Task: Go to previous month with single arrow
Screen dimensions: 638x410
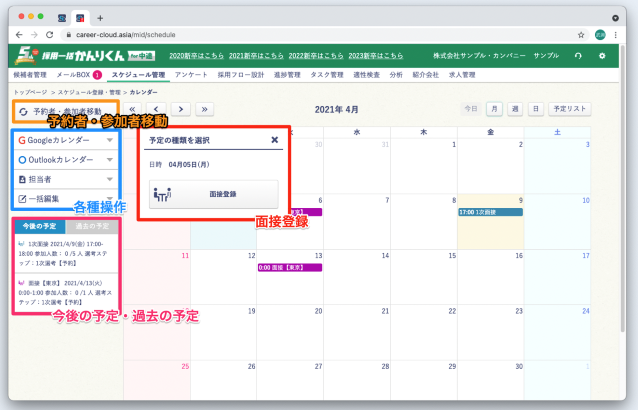Action: click(x=156, y=109)
